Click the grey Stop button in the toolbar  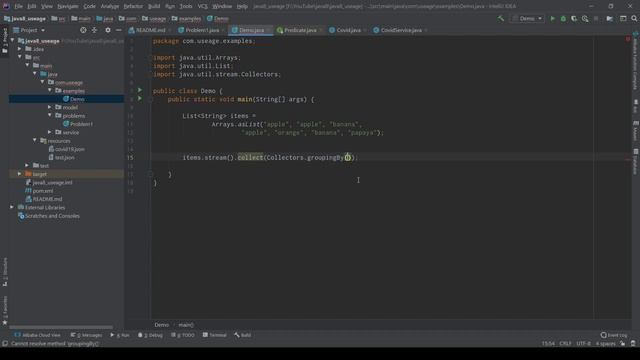pyautogui.click(x=596, y=18)
